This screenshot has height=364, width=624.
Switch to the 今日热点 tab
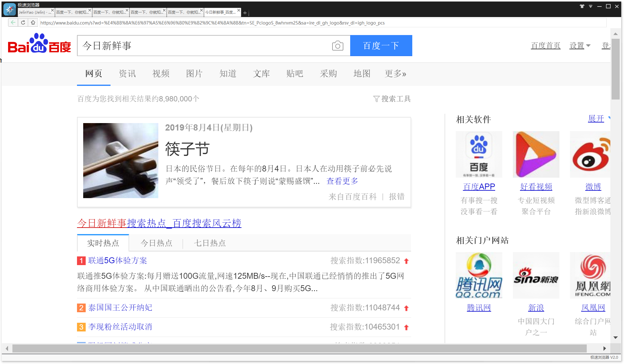(156, 243)
